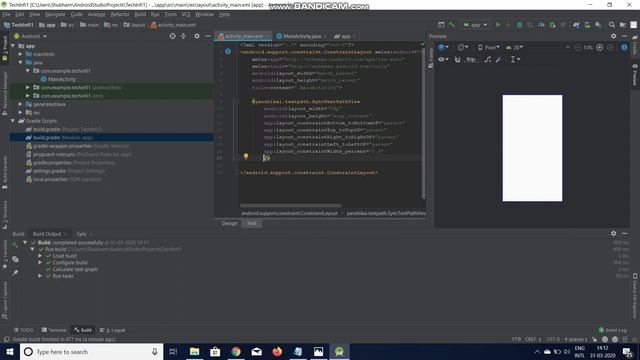640x360 pixels.
Task: Select MainActivity class in project tree
Action: (58, 79)
